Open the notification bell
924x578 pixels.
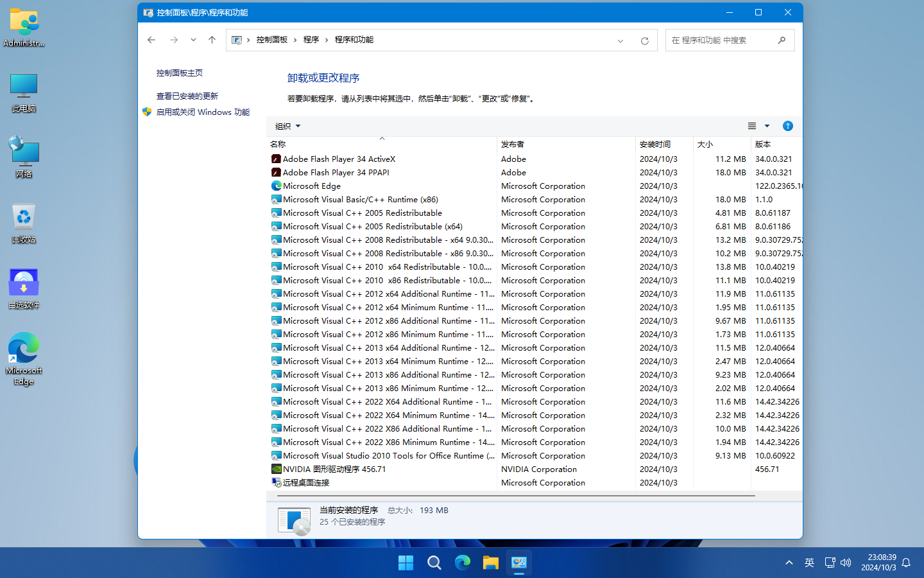click(906, 563)
